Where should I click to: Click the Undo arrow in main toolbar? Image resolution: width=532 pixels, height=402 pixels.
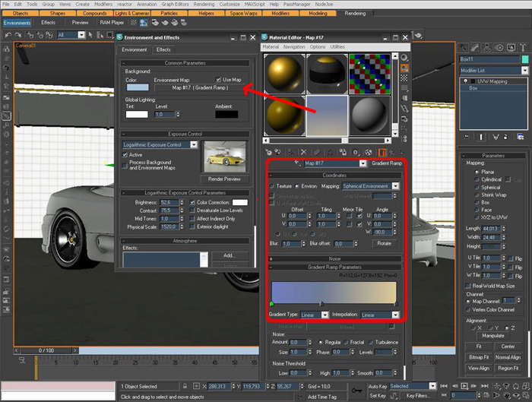click(x=8, y=35)
